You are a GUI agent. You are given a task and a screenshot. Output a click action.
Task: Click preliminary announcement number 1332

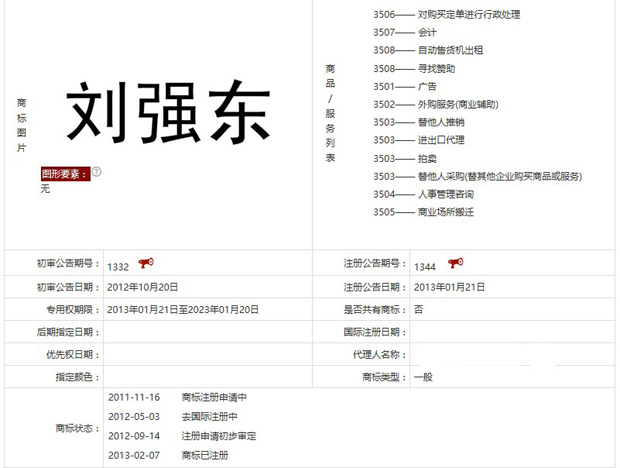pyautogui.click(x=118, y=267)
